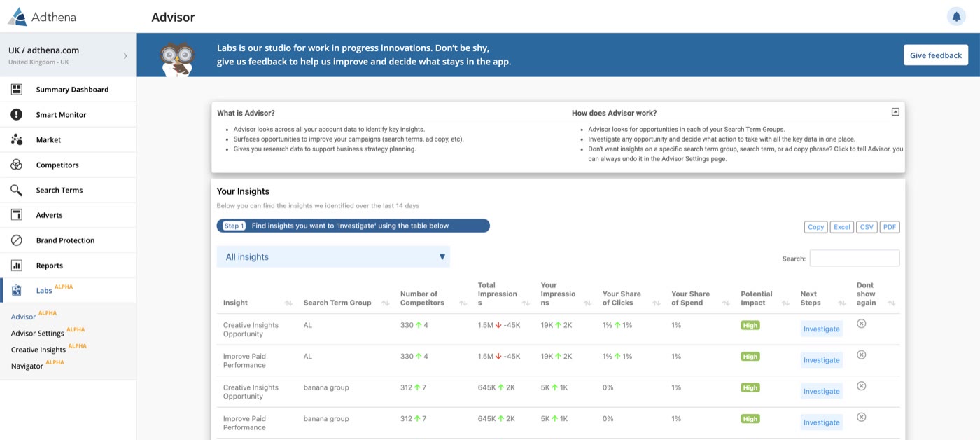The width and height of the screenshot is (980, 440).
Task: Click the Adthena logo
Action: (41, 16)
